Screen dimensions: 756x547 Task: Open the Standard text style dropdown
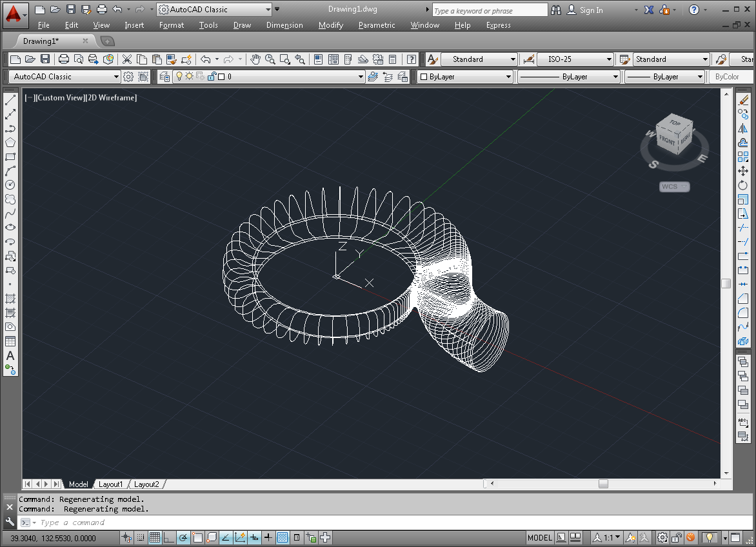[513, 59]
